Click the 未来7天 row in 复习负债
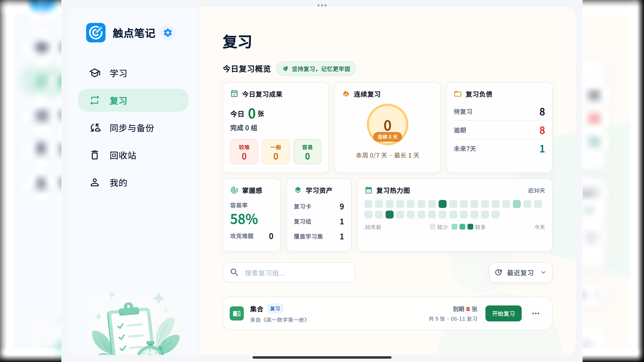The image size is (644, 362). coord(499,148)
